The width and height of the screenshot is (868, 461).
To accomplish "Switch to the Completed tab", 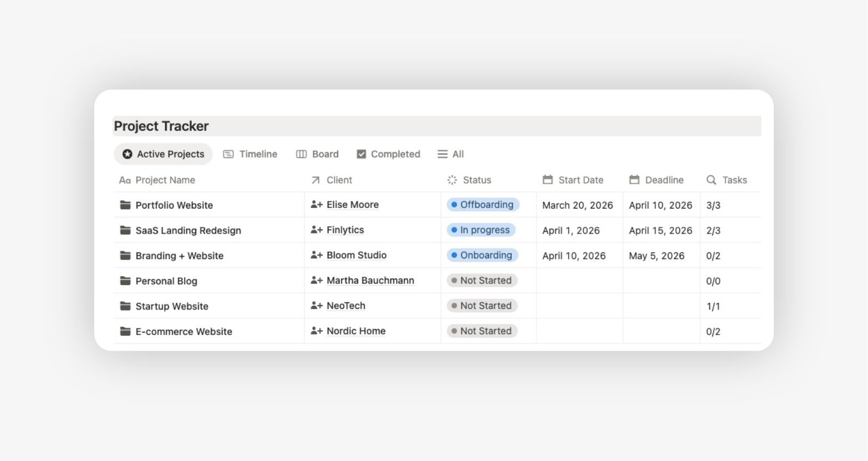I will 395,154.
